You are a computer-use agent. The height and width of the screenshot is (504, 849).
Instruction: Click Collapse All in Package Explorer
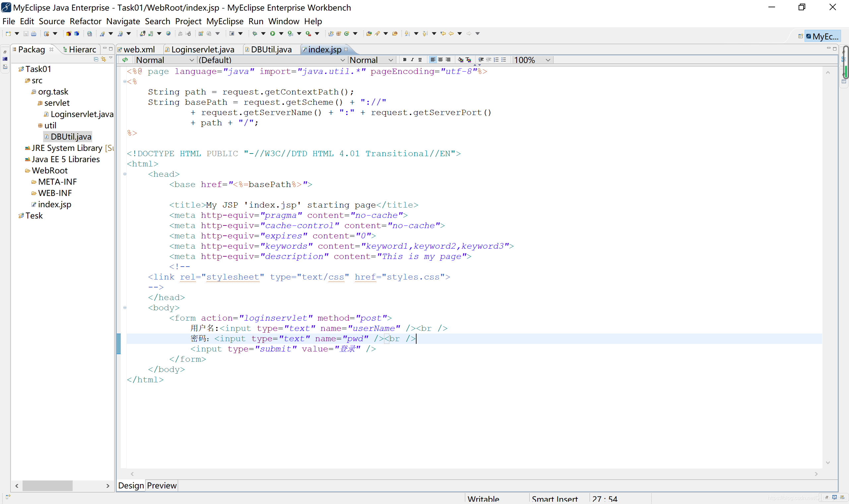96,59
